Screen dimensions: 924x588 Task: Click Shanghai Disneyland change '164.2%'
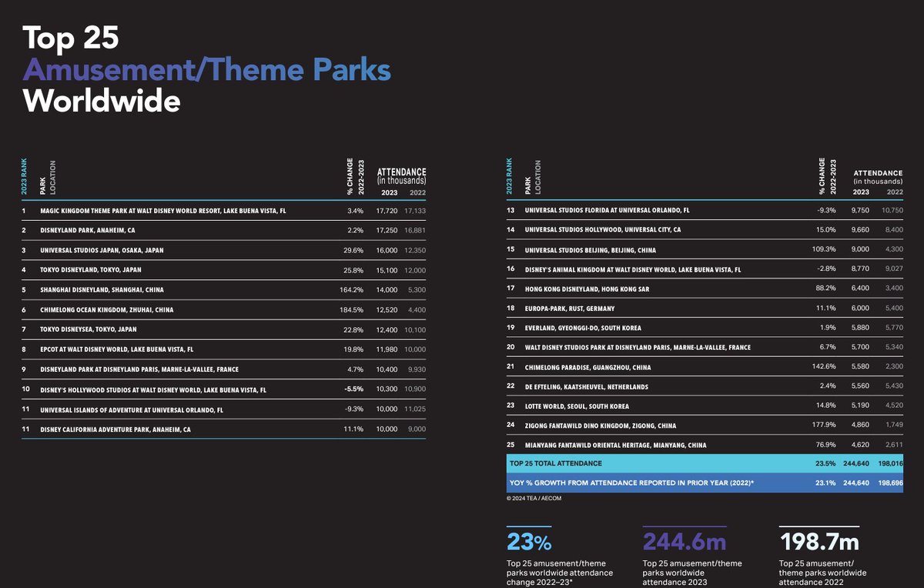(351, 290)
